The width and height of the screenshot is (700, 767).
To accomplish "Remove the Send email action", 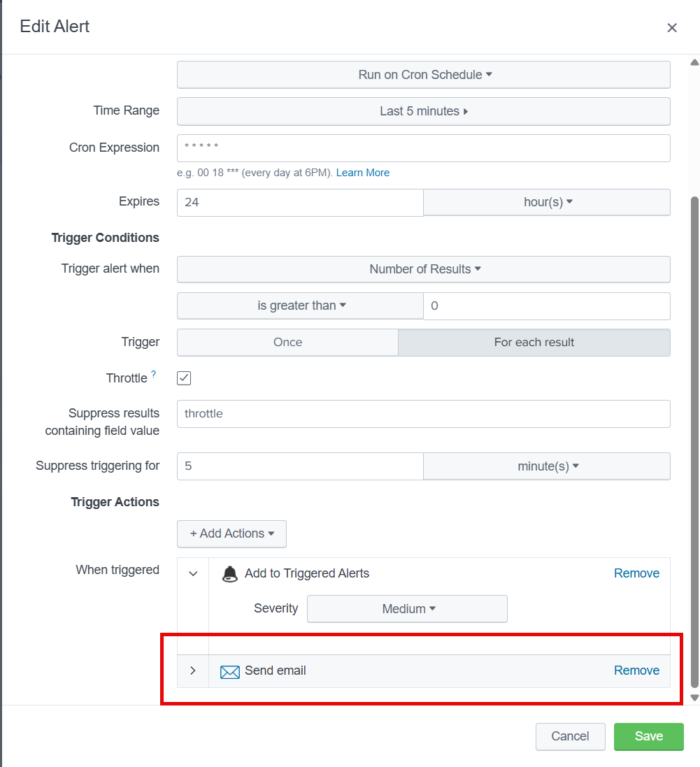I will coord(636,670).
